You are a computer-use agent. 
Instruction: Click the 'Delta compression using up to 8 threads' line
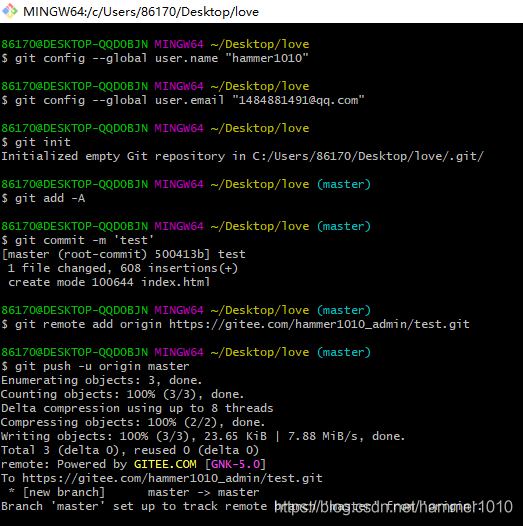coord(137,408)
